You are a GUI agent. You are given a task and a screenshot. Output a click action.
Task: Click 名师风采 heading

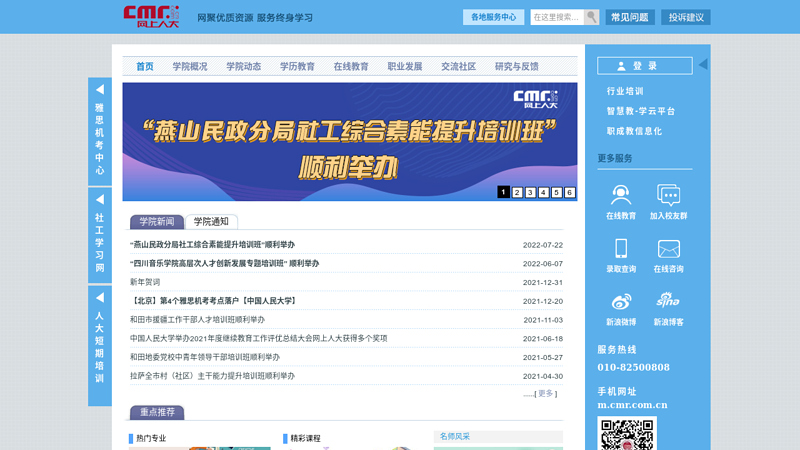point(455,437)
